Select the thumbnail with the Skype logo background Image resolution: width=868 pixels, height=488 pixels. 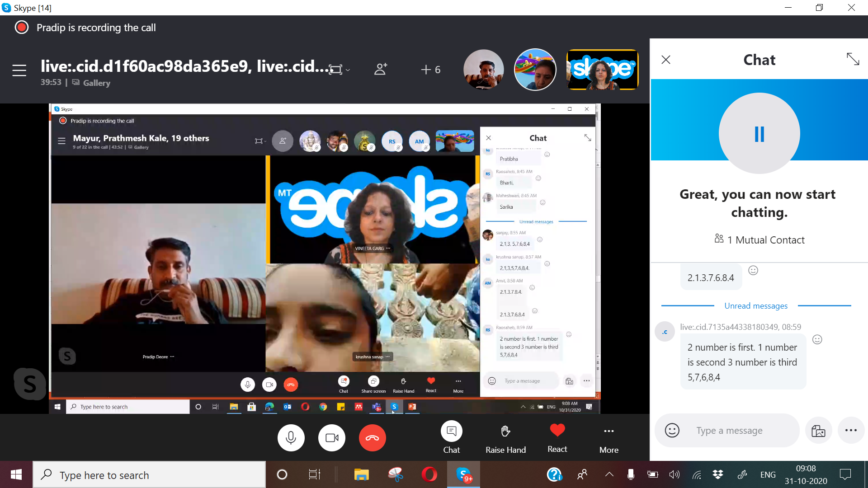[602, 70]
